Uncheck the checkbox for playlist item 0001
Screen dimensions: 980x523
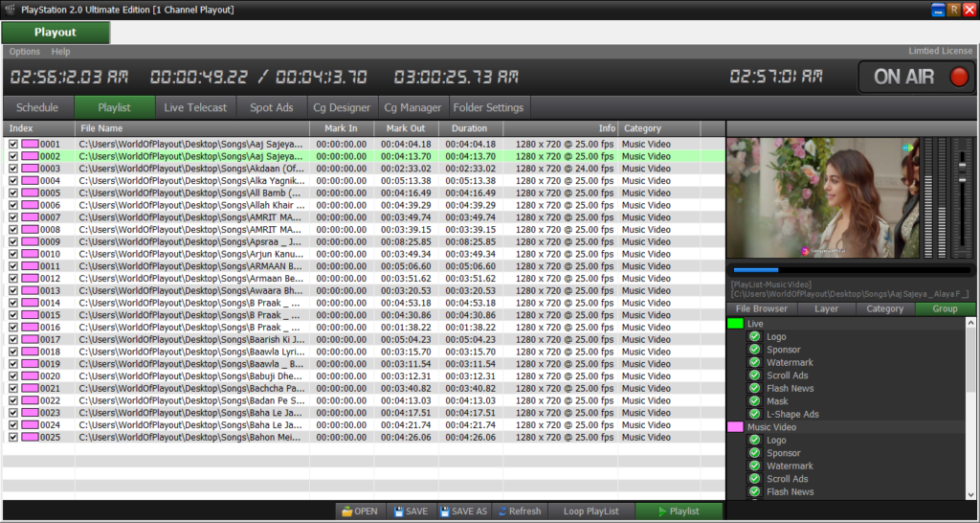point(13,145)
